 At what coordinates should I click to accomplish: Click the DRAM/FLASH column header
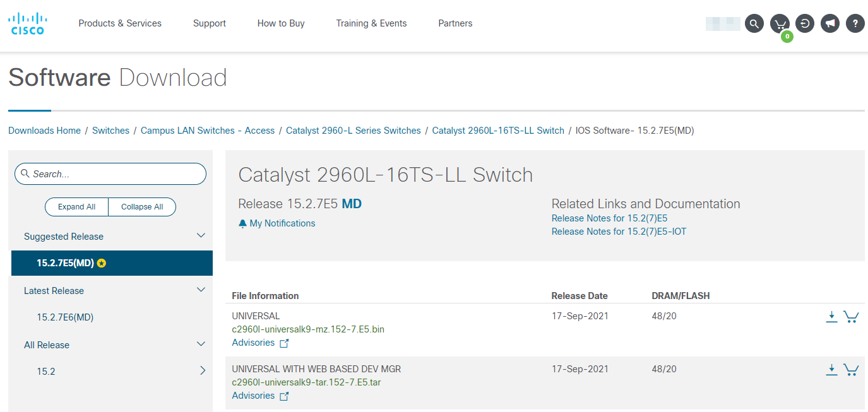(681, 296)
